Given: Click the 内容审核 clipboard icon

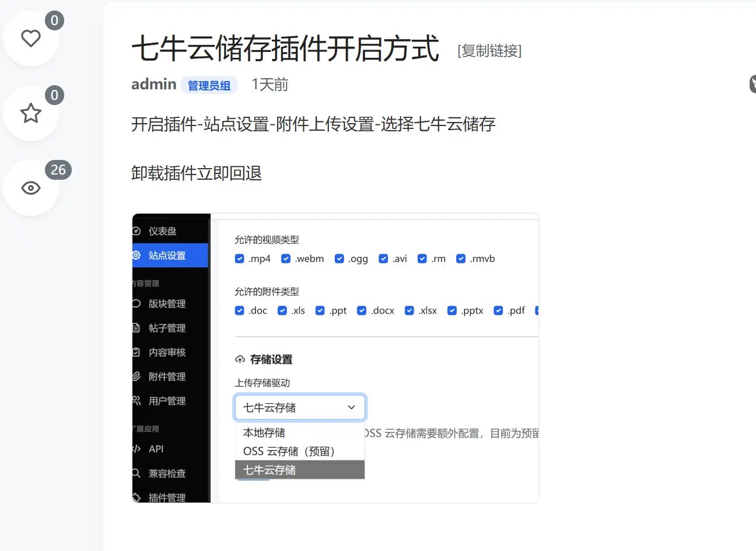Looking at the screenshot, I should coord(136,352).
